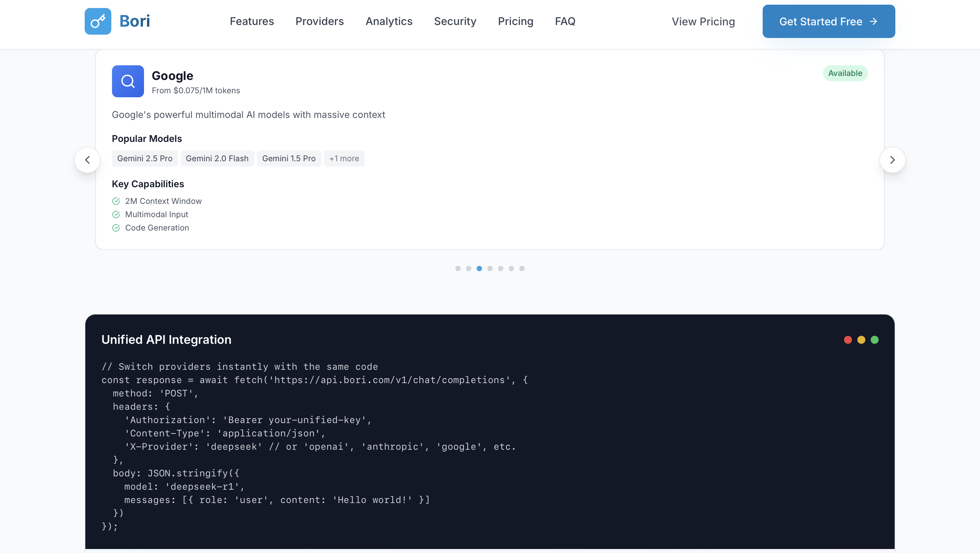980x553 pixels.
Task: Click the red dot in code window
Action: 848,340
